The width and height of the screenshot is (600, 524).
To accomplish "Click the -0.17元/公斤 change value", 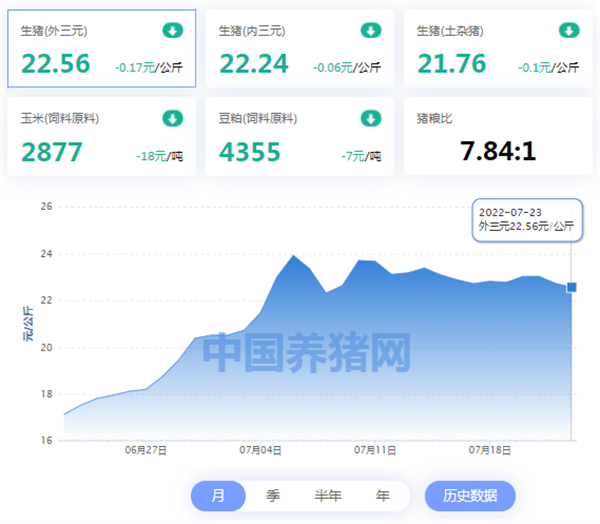I will coord(149,68).
